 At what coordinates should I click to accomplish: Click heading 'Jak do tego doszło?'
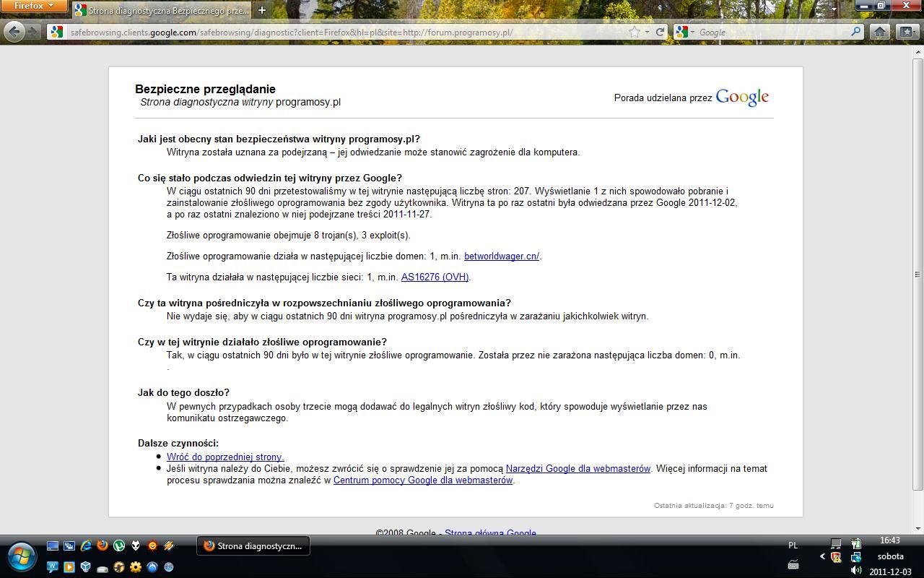pos(183,392)
